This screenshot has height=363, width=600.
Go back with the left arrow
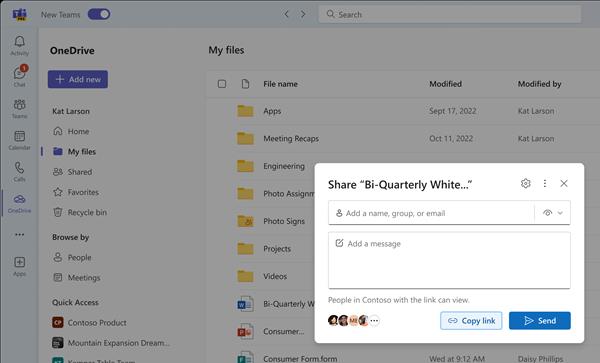pyautogui.click(x=287, y=15)
